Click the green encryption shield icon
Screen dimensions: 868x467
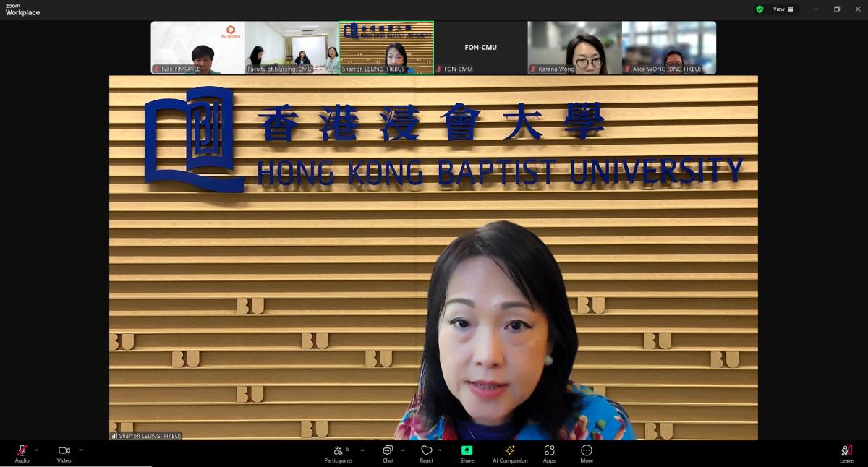coord(759,9)
